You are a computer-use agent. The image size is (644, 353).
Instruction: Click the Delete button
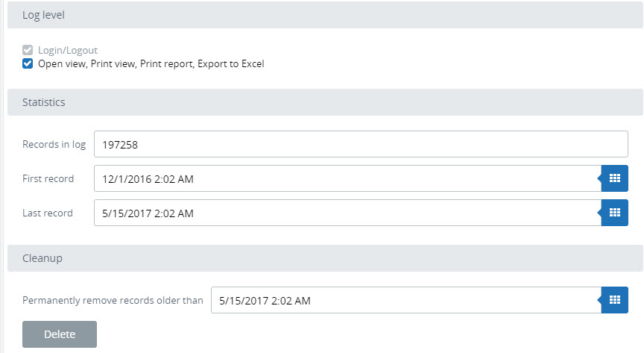click(60, 334)
